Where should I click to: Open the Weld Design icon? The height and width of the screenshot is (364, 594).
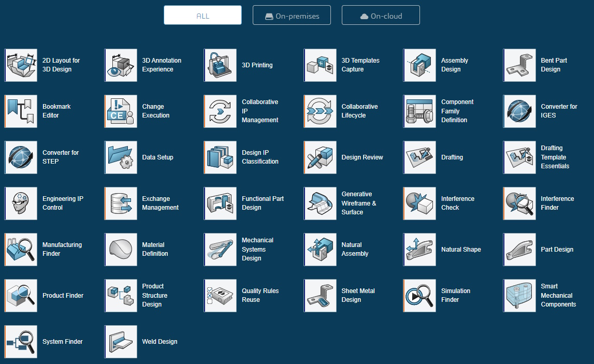pyautogui.click(x=121, y=342)
